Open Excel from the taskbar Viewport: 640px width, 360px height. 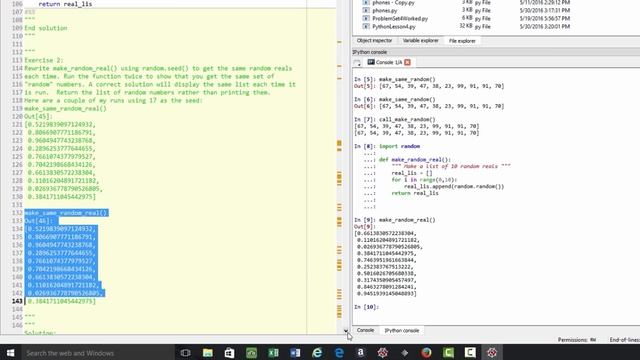coord(273,353)
